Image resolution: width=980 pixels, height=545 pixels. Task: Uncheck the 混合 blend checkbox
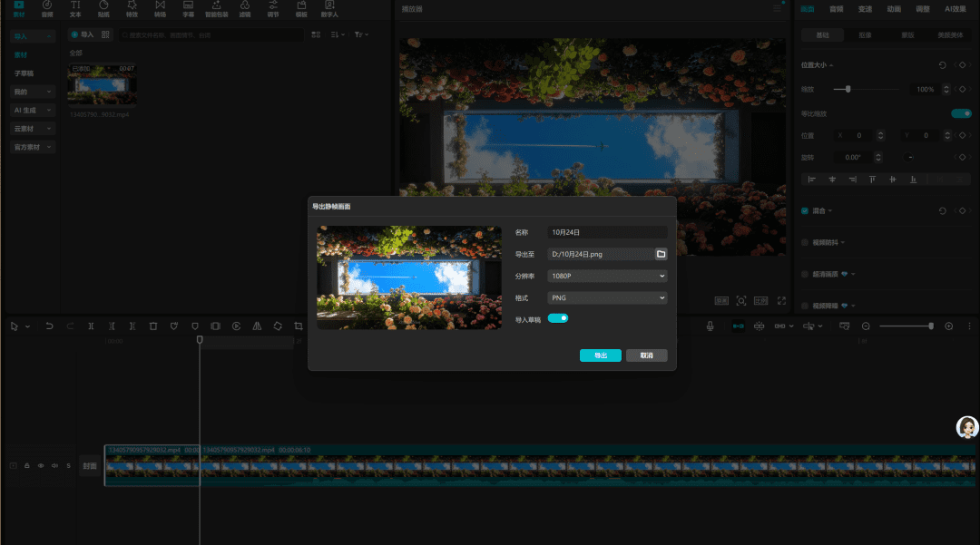805,210
